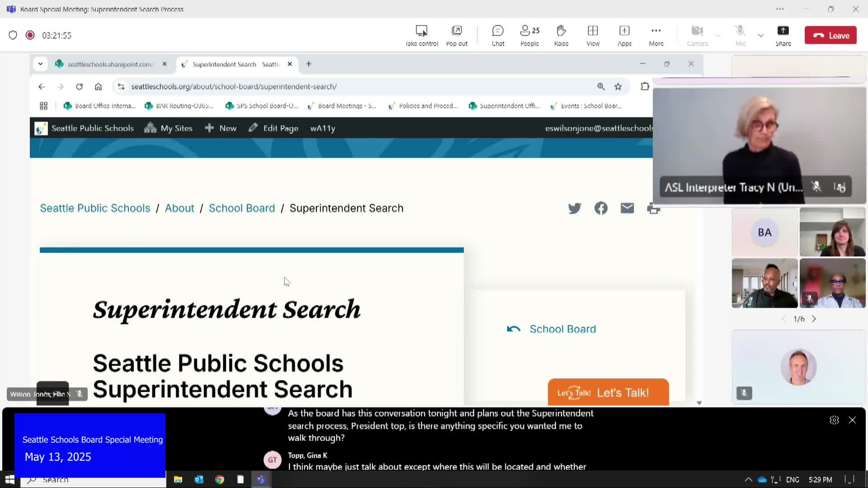Click the browser zoom magnifier icon

pyautogui.click(x=601, y=86)
